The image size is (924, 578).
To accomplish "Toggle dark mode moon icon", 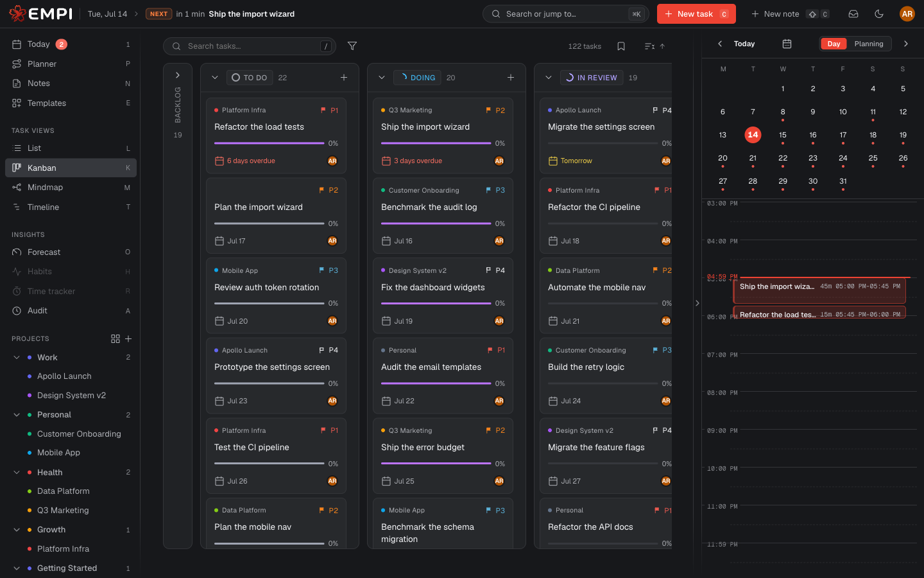I will click(879, 13).
